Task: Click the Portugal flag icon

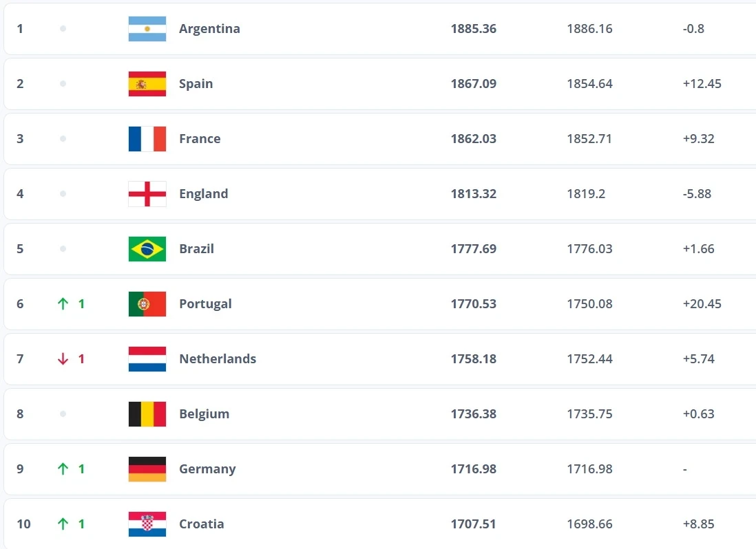Action: tap(147, 304)
